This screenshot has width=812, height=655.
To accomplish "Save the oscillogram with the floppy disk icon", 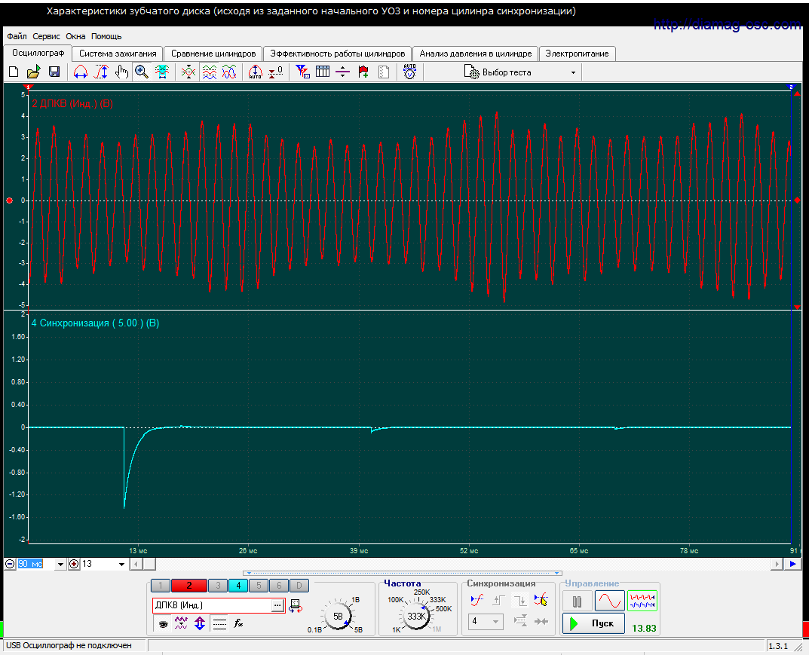I will tap(54, 72).
